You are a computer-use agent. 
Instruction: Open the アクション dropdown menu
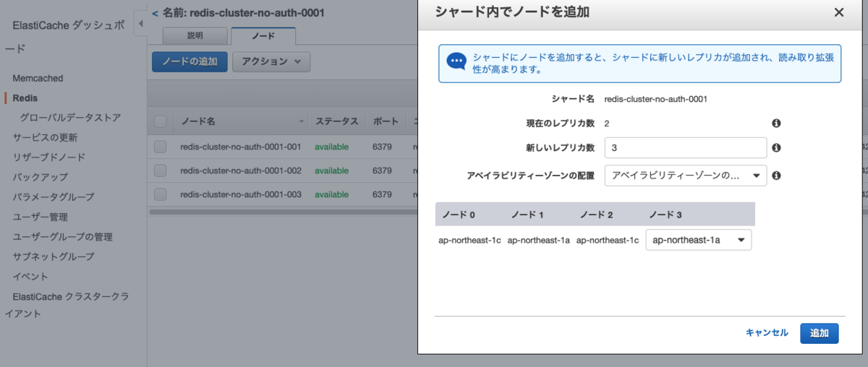coord(271,61)
